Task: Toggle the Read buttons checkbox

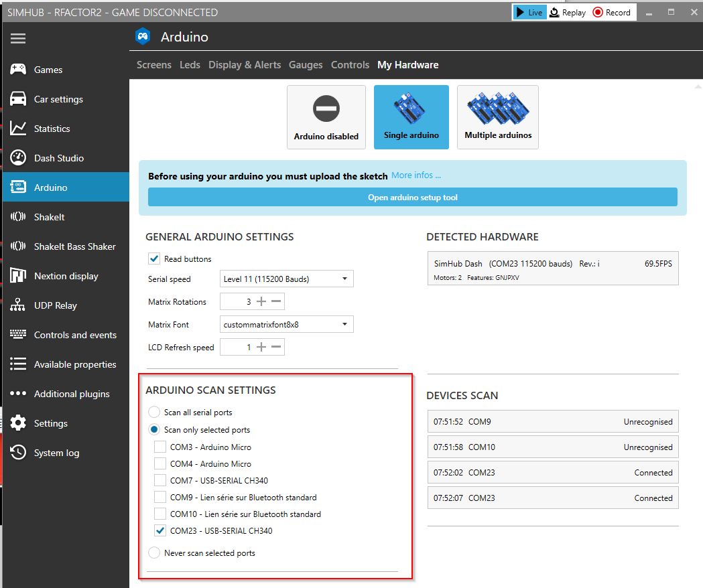Action: (154, 259)
